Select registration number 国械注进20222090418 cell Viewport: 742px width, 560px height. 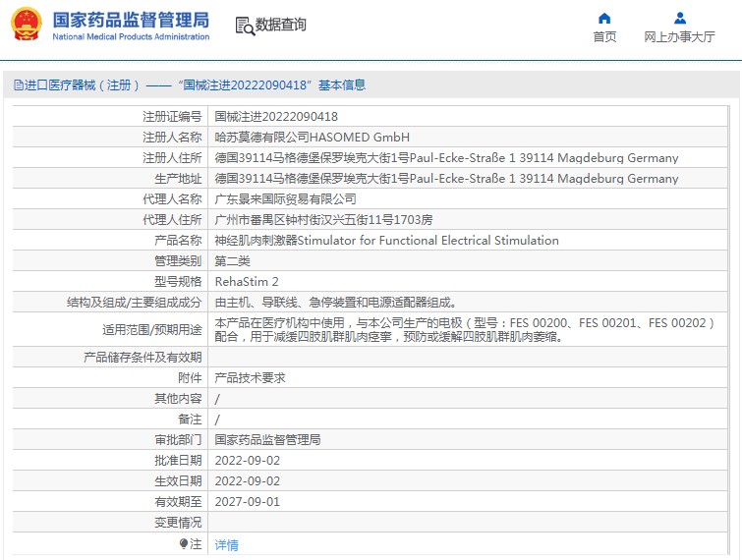coord(276,116)
